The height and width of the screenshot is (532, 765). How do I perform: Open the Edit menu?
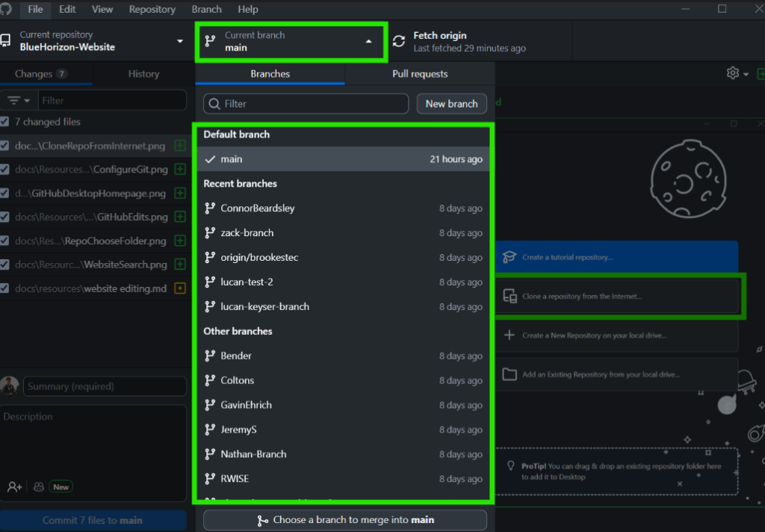tap(67, 9)
